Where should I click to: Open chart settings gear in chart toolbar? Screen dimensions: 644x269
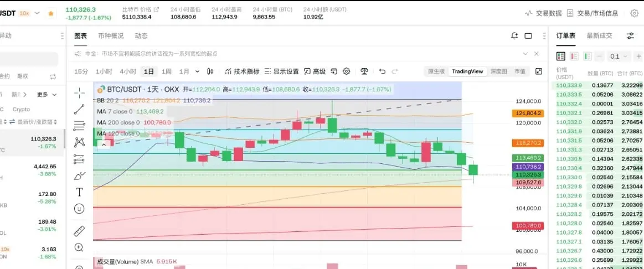point(346,71)
